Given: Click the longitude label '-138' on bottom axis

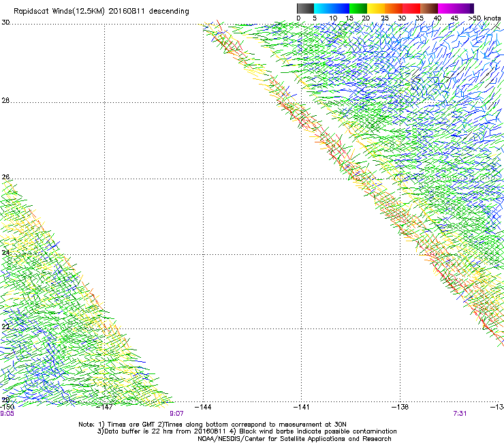Looking at the screenshot, I should [400, 407].
